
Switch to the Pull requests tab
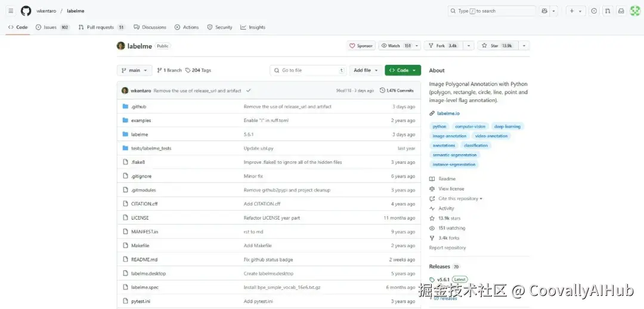click(x=101, y=27)
